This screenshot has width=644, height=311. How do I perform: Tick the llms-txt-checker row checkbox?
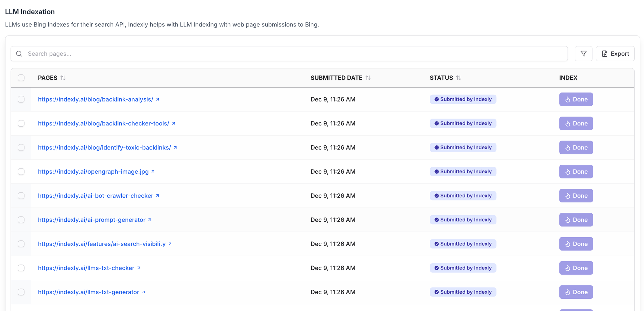coord(21,268)
